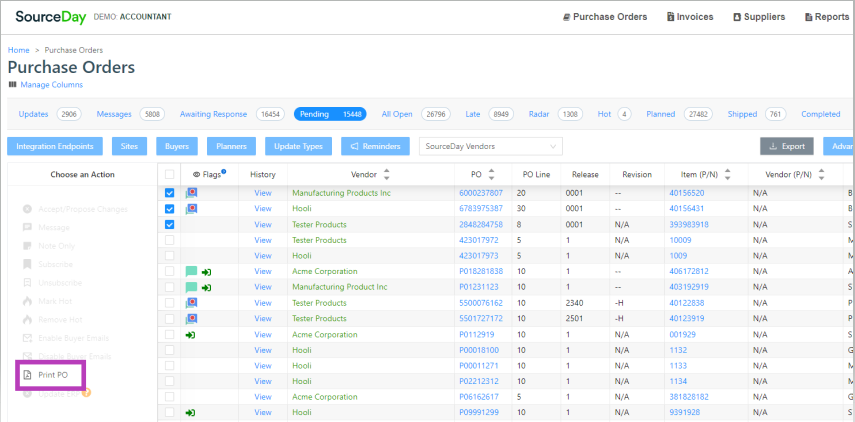855x422 pixels.
Task: Click the Reminders button
Action: pyautogui.click(x=375, y=146)
